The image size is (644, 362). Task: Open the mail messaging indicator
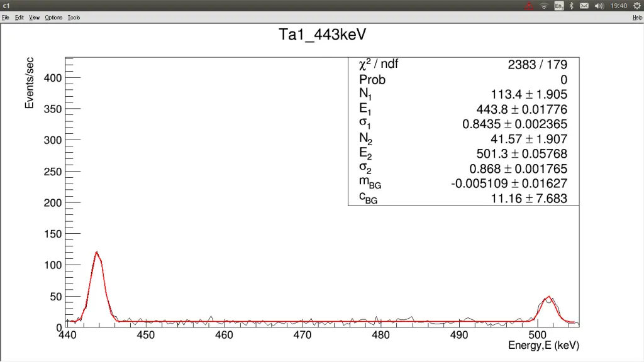point(584,6)
